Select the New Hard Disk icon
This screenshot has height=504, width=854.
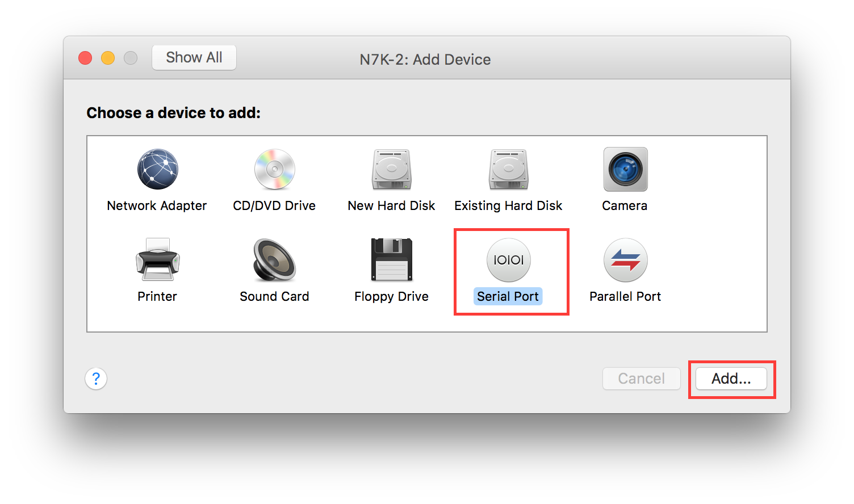tap(392, 169)
